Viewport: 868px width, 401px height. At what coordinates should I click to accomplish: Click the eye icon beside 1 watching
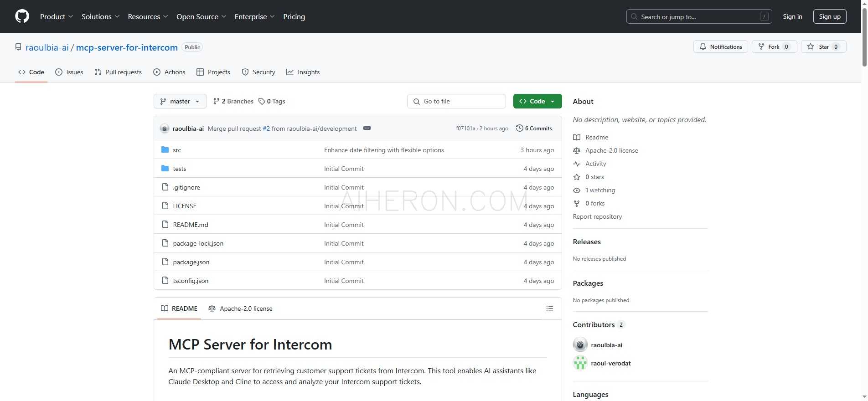577,190
